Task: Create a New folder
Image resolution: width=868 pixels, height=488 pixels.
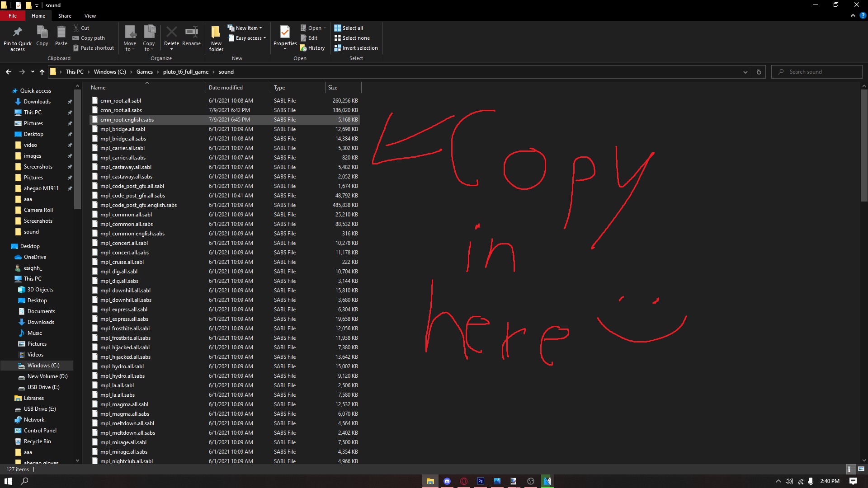Action: click(x=216, y=38)
